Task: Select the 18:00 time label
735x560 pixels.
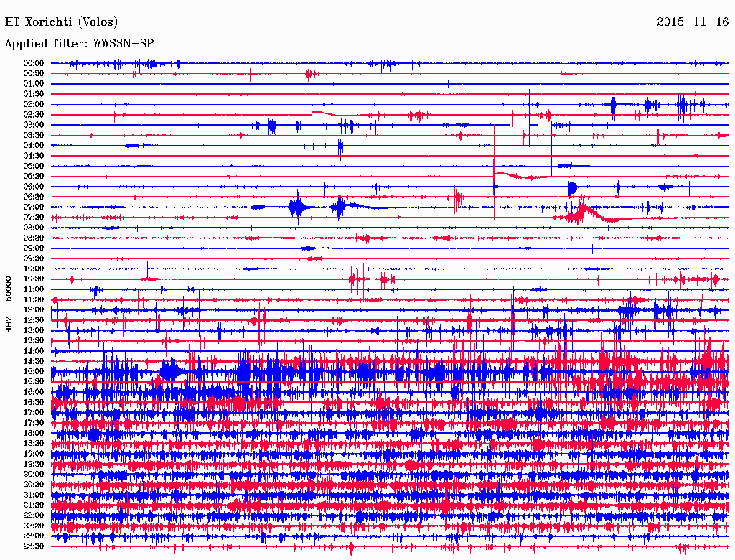Action: point(34,434)
